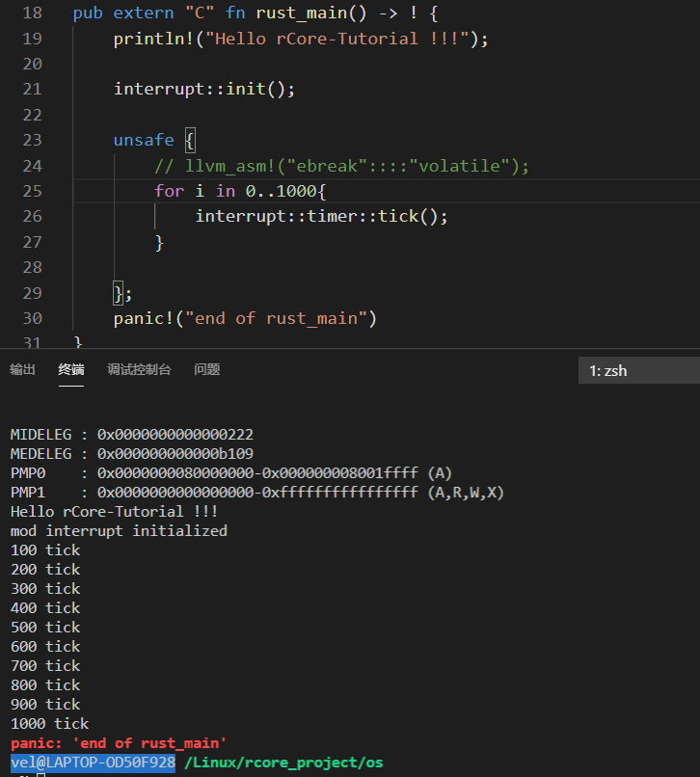The width and height of the screenshot is (700, 777).
Task: Open the "1: zsh" terminal dropdown
Action: pyautogui.click(x=638, y=370)
